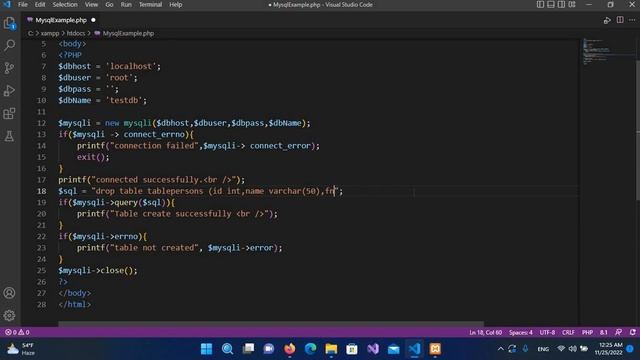Open the Testing flask view
This screenshot has height=360, width=640.
[x=9, y=136]
